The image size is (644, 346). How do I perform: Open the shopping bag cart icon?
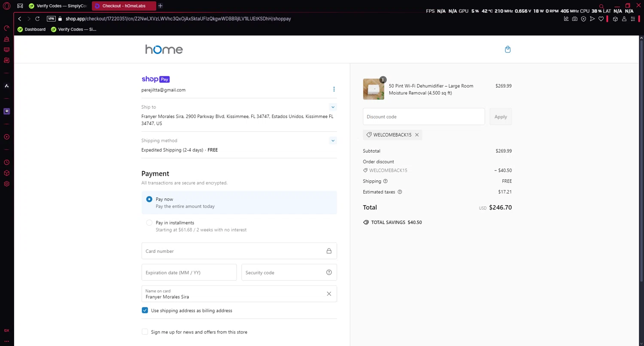point(508,49)
